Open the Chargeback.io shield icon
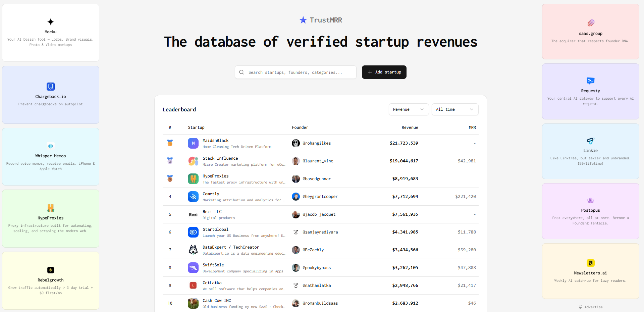Image resolution: width=644 pixels, height=312 pixels. click(51, 87)
